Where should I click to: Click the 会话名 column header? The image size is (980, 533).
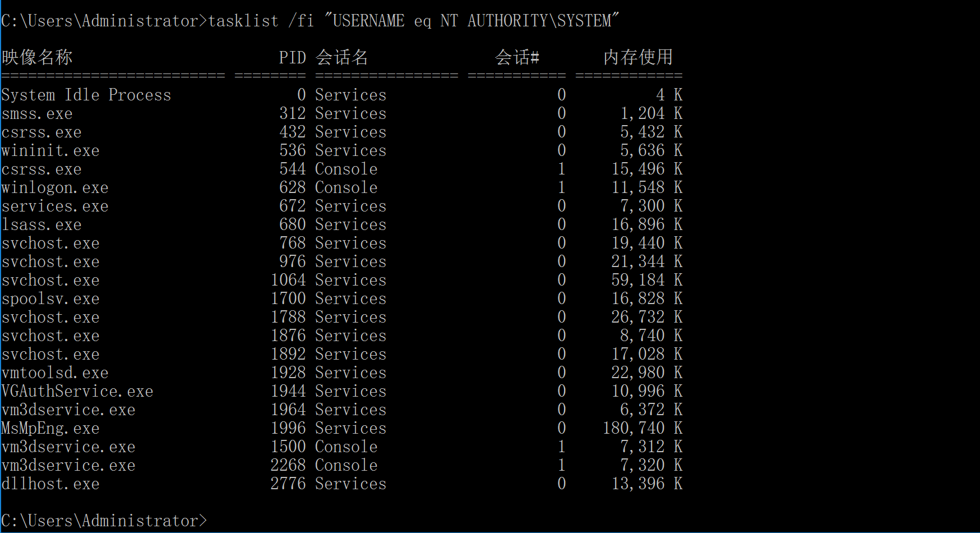coord(341,57)
